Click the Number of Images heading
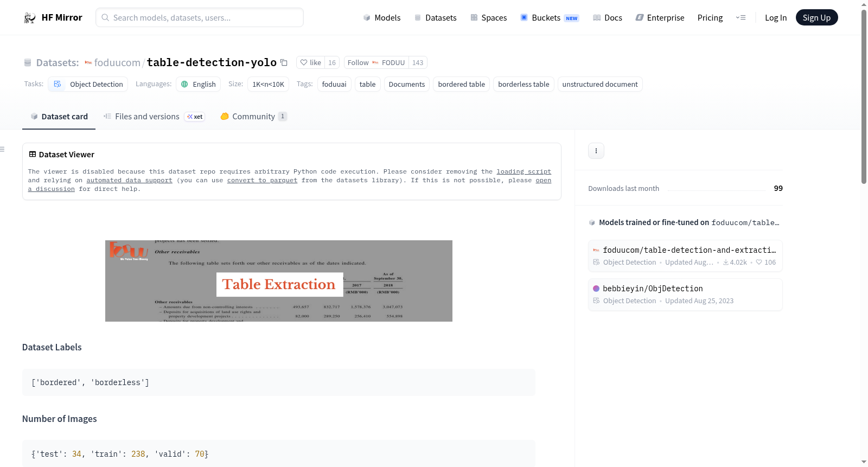The width and height of the screenshot is (868, 467). [60, 419]
